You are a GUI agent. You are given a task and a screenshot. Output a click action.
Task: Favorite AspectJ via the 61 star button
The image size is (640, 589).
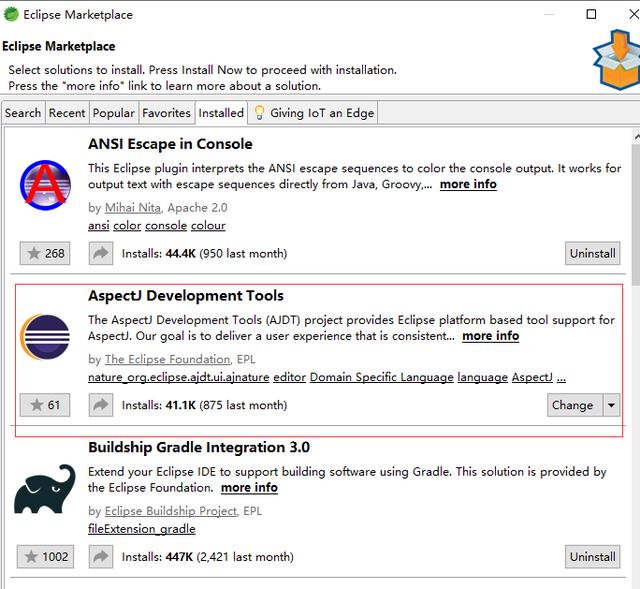coord(45,405)
